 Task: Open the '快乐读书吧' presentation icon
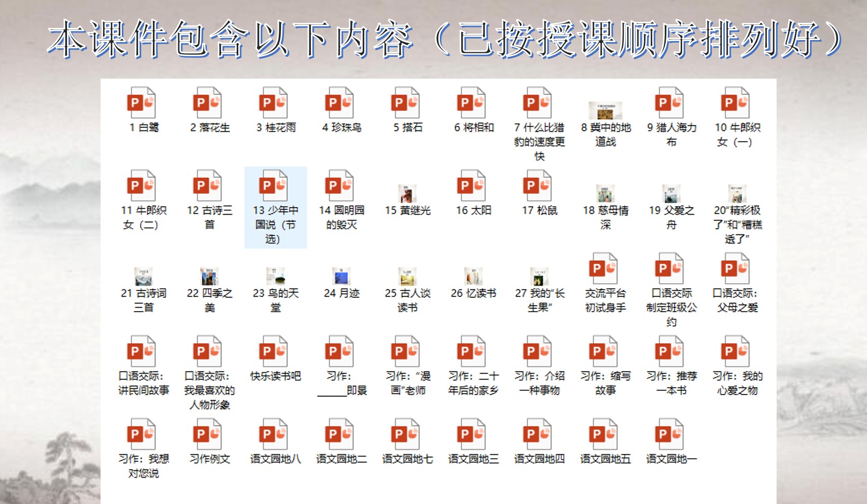point(273,352)
